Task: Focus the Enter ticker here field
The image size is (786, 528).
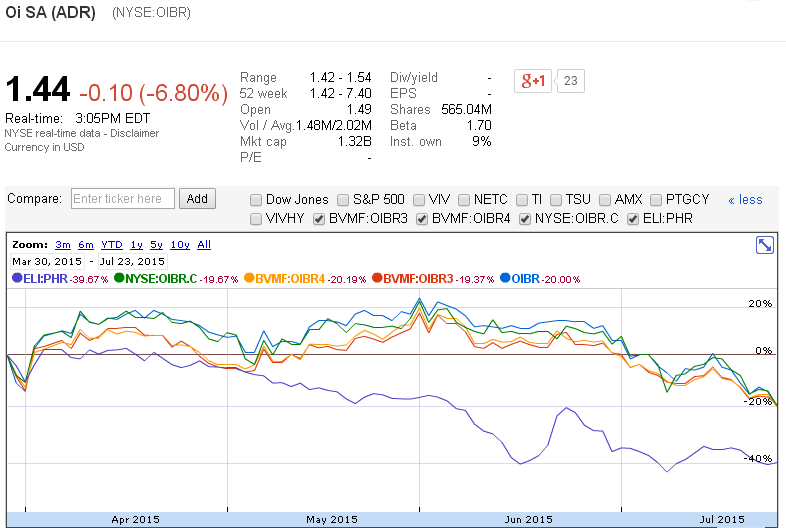Action: (x=123, y=199)
